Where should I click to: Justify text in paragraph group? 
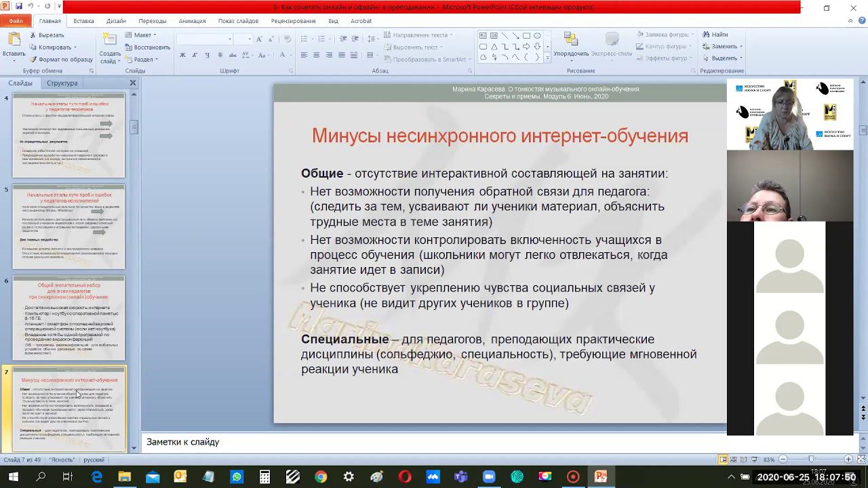pyautogui.click(x=341, y=55)
